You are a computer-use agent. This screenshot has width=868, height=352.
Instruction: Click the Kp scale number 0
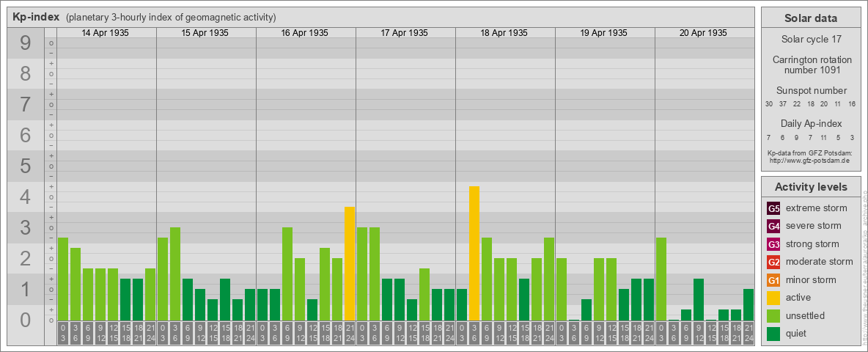click(x=26, y=320)
